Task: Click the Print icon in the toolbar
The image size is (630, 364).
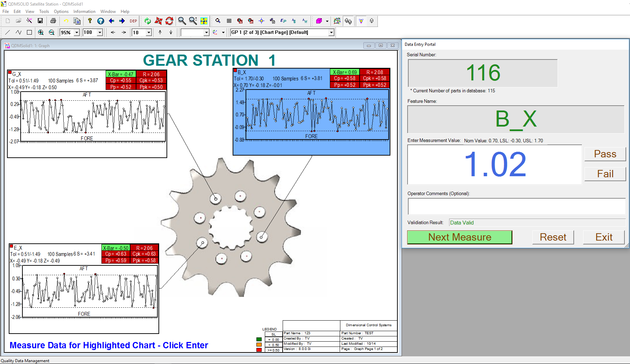Action: point(53,21)
